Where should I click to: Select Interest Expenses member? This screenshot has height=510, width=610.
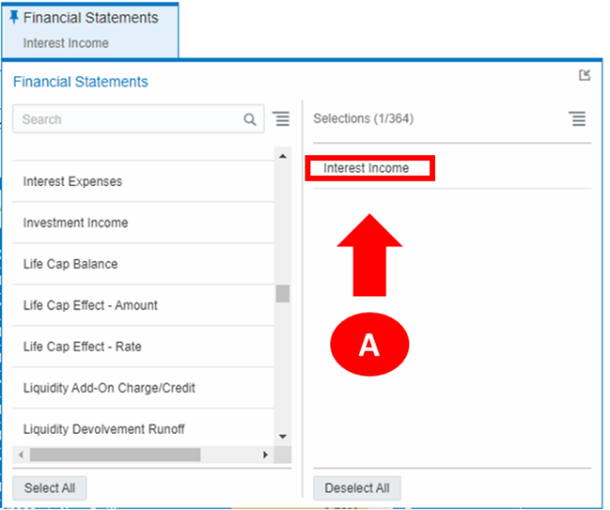[143, 181]
